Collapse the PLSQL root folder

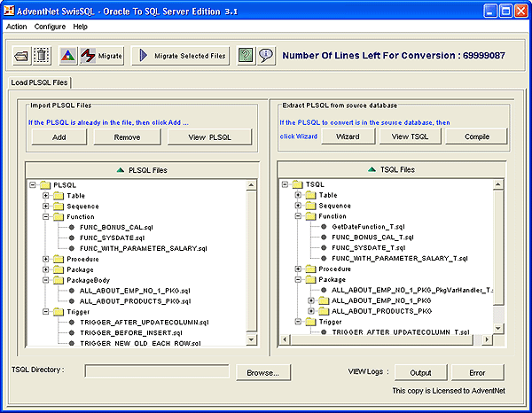point(33,185)
